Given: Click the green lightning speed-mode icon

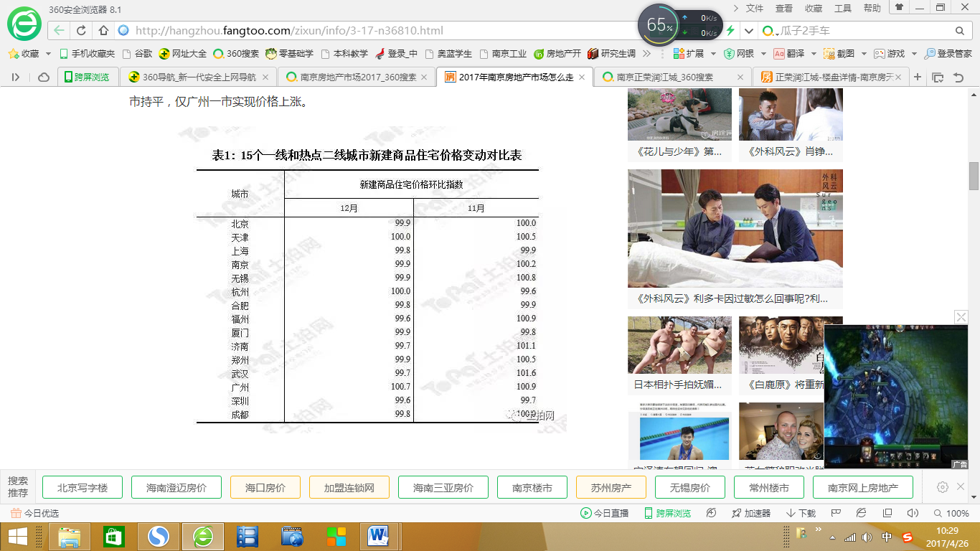Looking at the screenshot, I should click(730, 31).
